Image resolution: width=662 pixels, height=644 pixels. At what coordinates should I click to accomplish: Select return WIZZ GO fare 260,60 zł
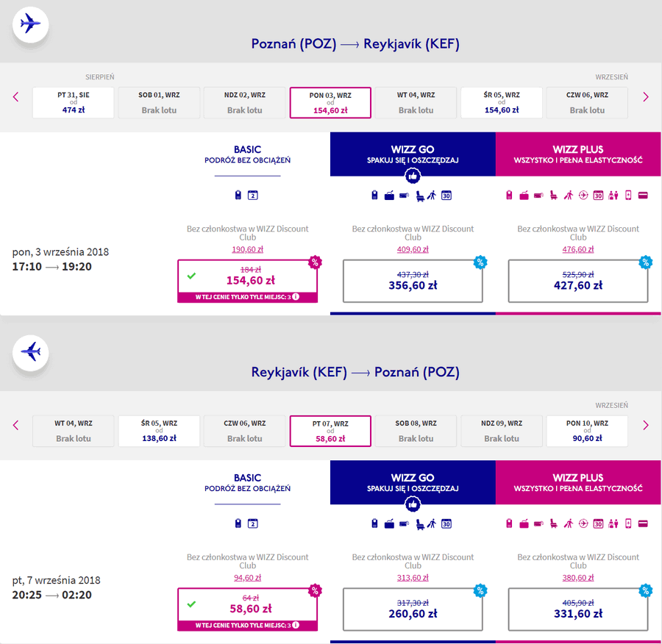(413, 609)
